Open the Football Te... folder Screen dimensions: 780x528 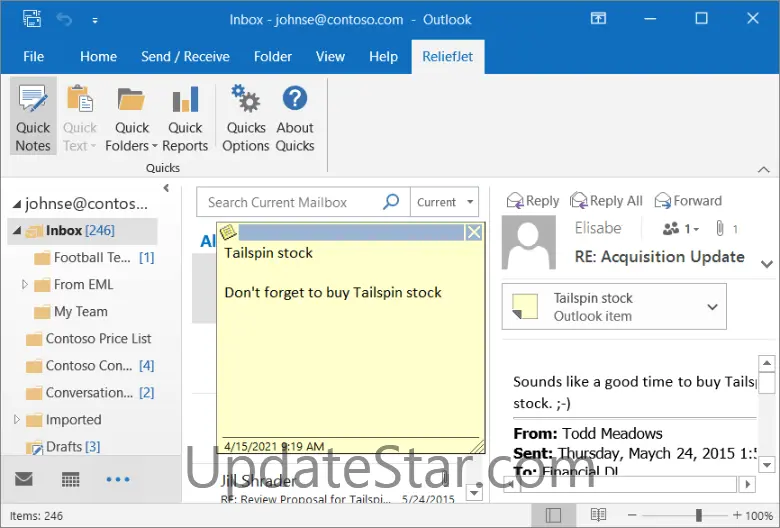tap(94, 258)
